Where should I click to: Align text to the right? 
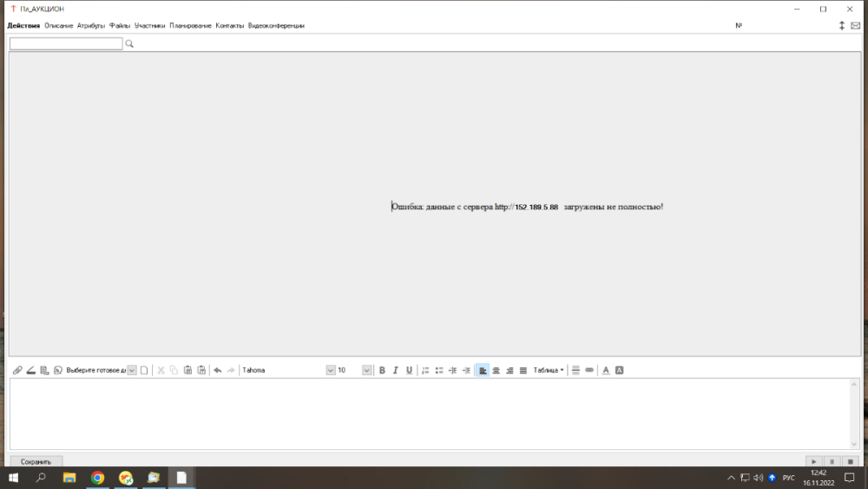(510, 370)
